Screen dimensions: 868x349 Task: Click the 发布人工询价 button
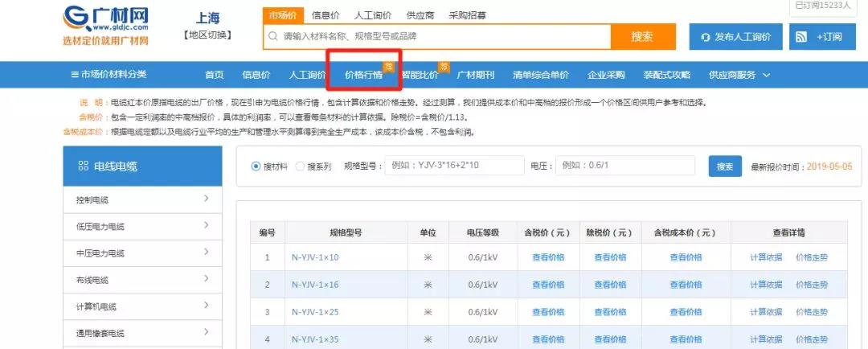tap(735, 36)
